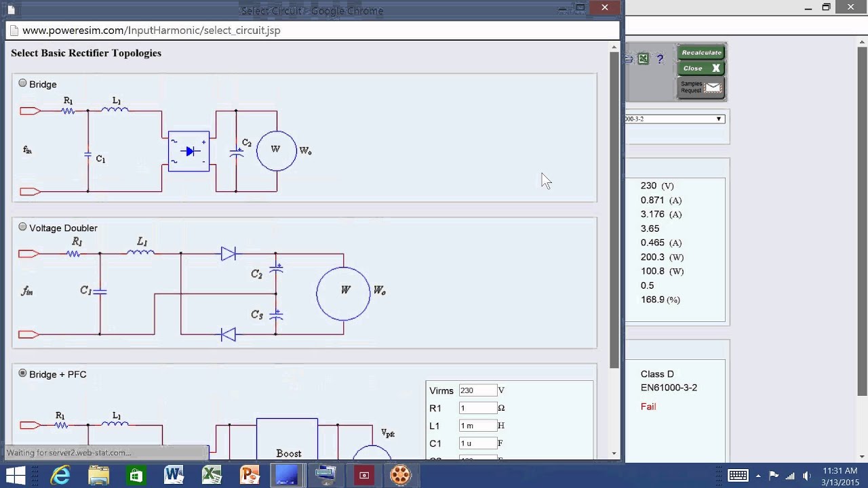The image size is (868, 488).
Task: Click the C1 input field showing 1 u
Action: (477, 443)
